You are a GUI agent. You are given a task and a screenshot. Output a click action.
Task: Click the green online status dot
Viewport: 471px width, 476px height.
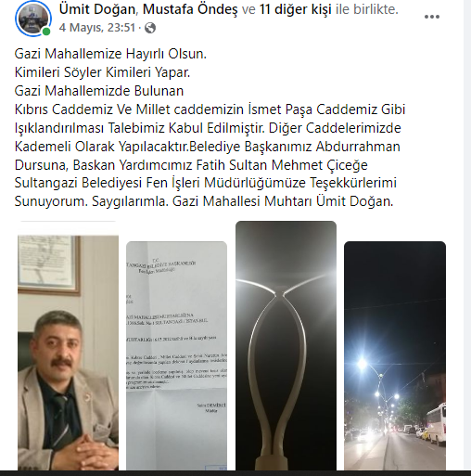(46, 32)
